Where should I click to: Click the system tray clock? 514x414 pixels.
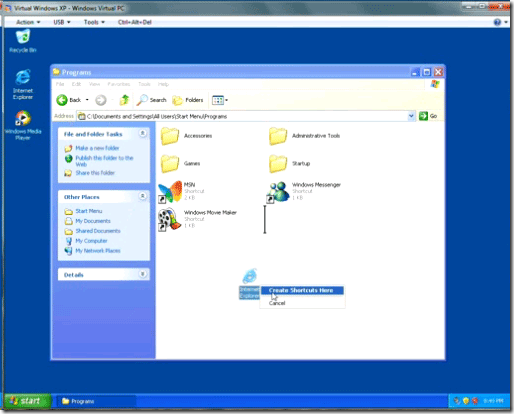(x=493, y=401)
